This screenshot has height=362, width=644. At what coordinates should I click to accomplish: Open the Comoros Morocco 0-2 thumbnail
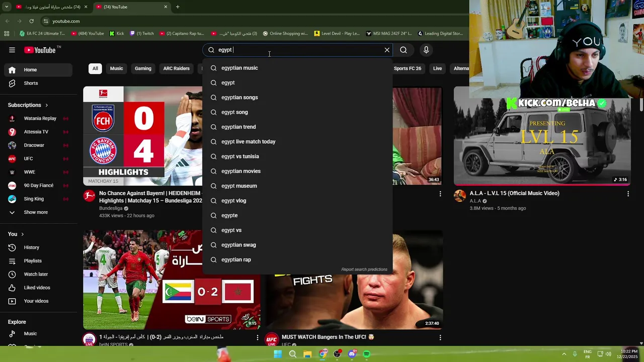click(x=172, y=280)
